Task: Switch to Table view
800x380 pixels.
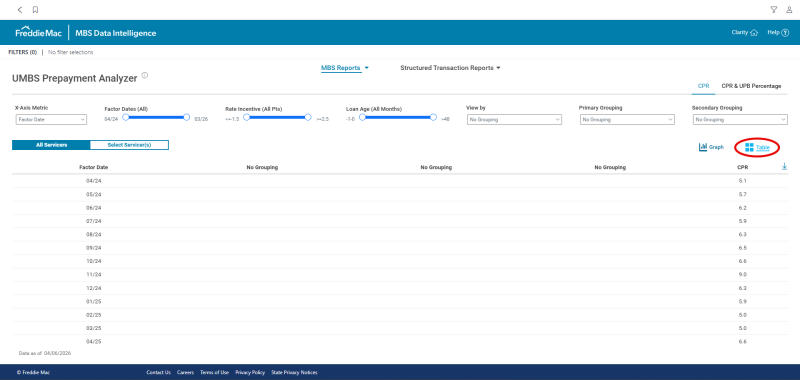Action: pos(757,147)
